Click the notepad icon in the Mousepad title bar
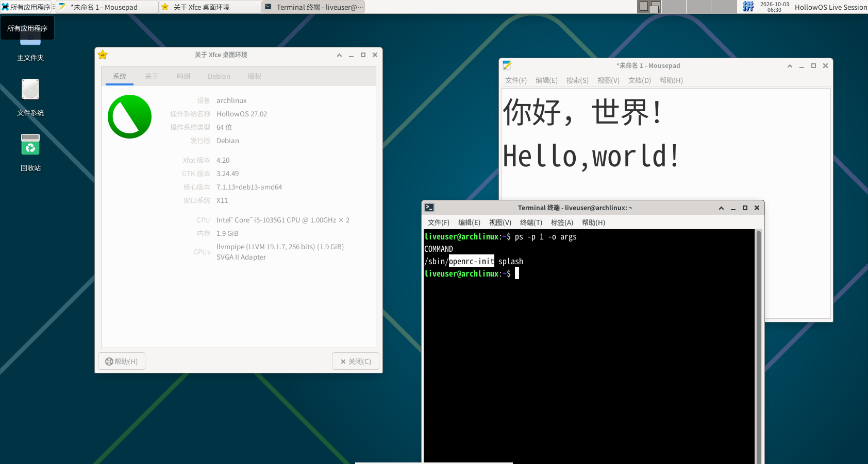The height and width of the screenshot is (464, 868). 507,65
